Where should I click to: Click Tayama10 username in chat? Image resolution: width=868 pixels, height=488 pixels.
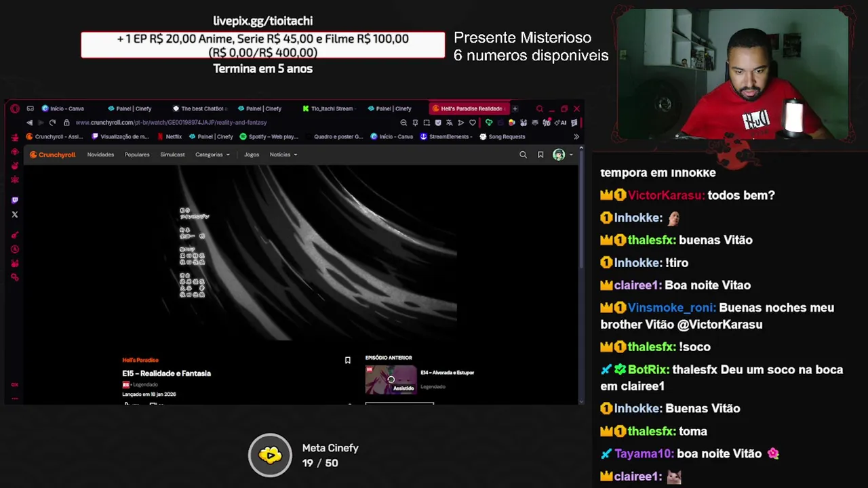(x=644, y=453)
